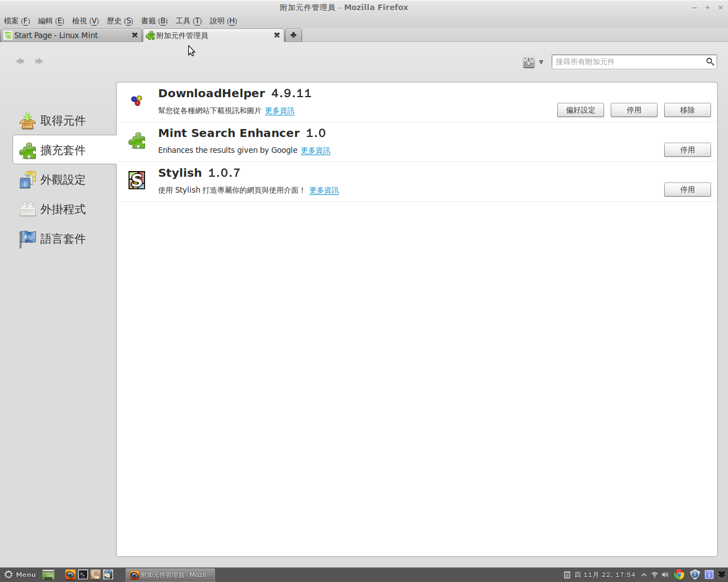Open the add-on tools dropdown
Viewport: 728px width, 582px height.
(x=533, y=62)
